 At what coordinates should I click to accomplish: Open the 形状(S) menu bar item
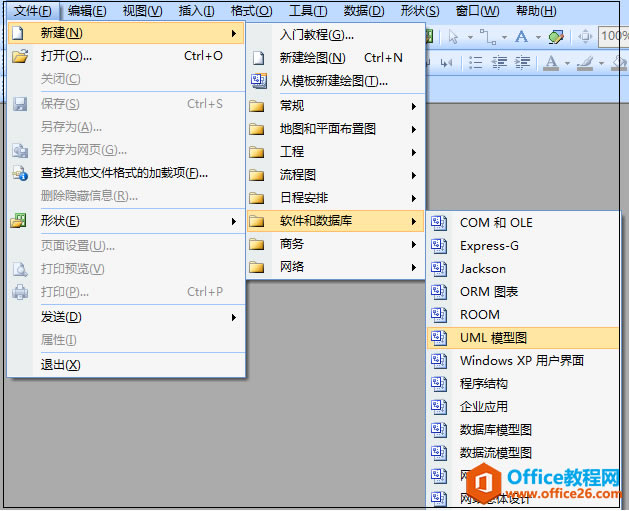pyautogui.click(x=420, y=11)
